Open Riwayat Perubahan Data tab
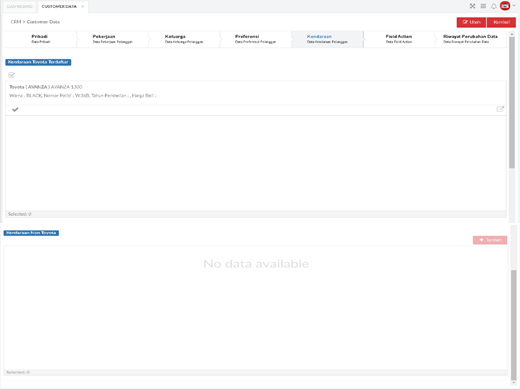The image size is (520, 389). (470, 39)
